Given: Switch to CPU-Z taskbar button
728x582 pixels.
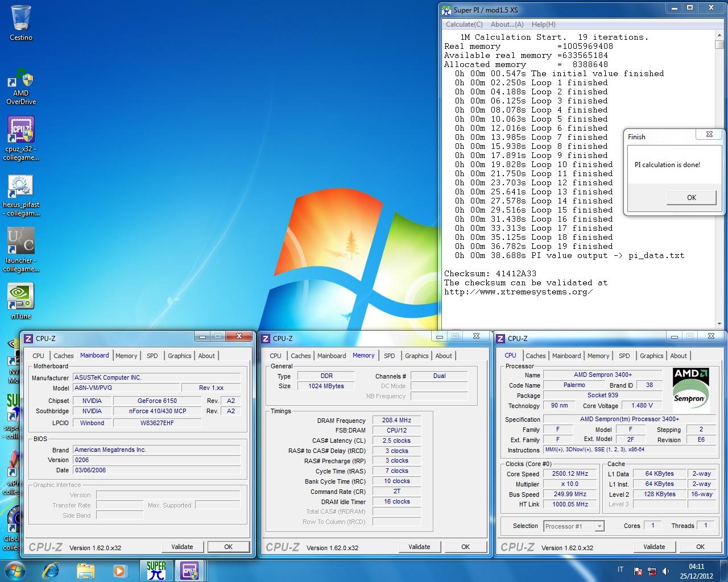Looking at the screenshot, I should click(189, 571).
